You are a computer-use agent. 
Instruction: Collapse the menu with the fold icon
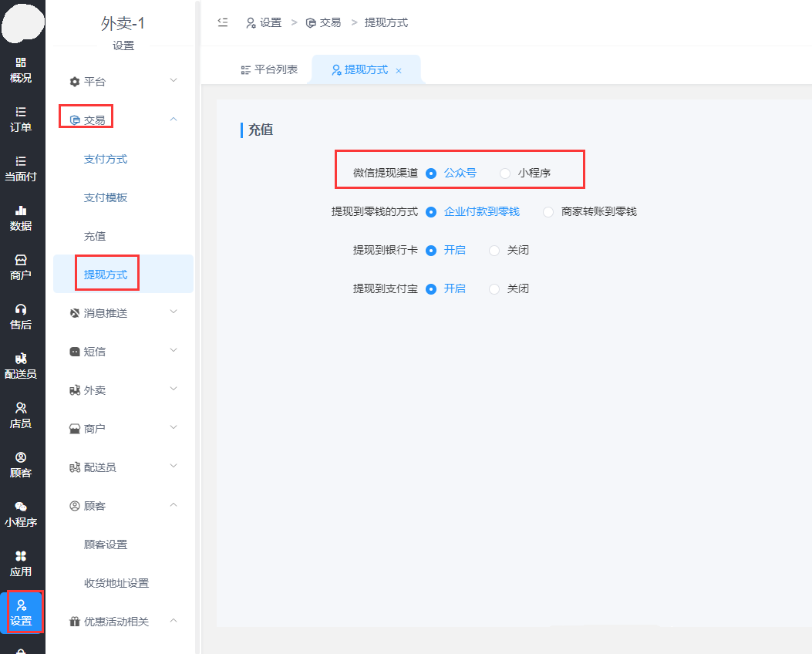pyautogui.click(x=223, y=22)
